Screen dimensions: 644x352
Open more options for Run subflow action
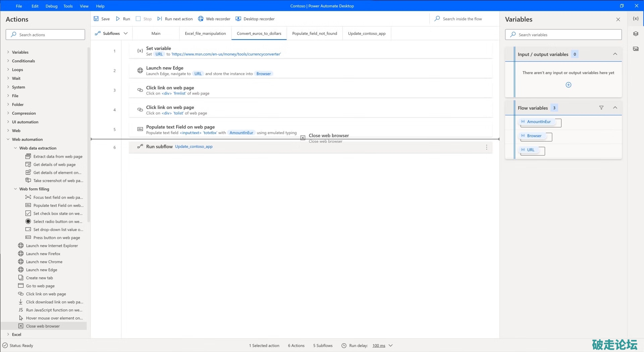(x=487, y=147)
